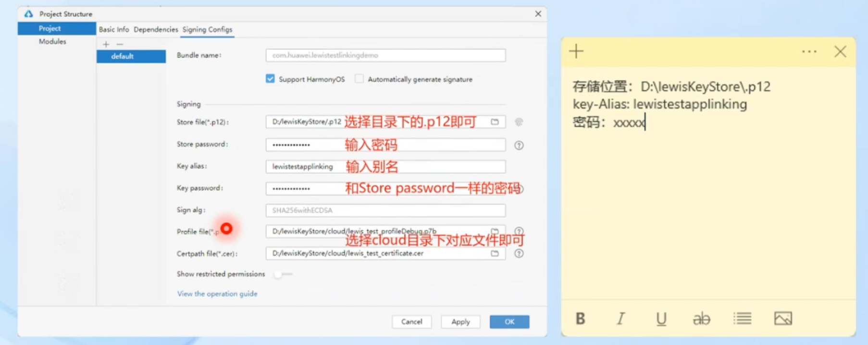Screen dimensions: 868x345
Task: Switch to Dependencies tab
Action: point(156,29)
